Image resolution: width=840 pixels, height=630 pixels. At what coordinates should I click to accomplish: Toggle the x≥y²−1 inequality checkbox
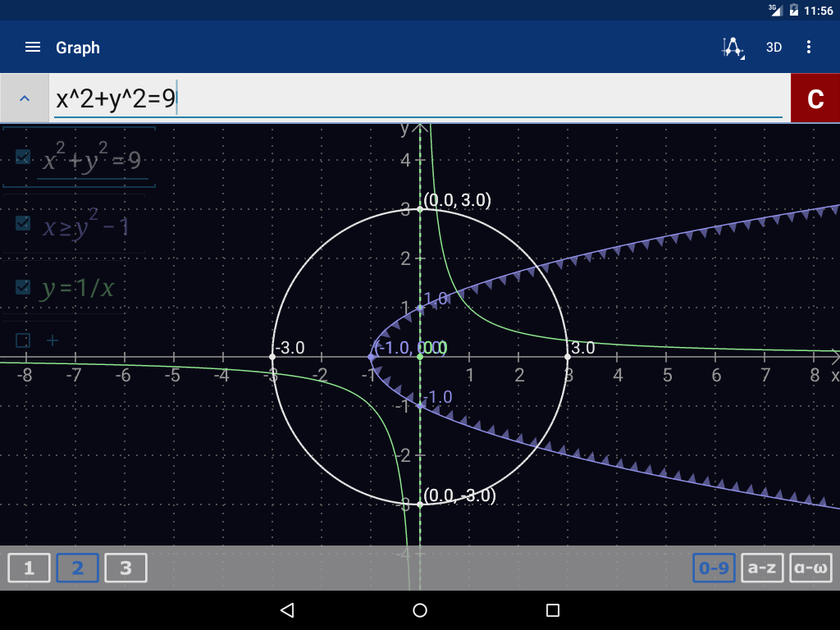point(23,223)
